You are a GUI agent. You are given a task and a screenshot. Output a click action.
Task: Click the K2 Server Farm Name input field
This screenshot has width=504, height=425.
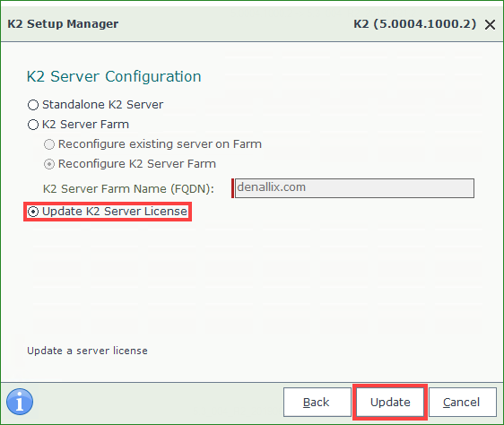click(x=354, y=188)
